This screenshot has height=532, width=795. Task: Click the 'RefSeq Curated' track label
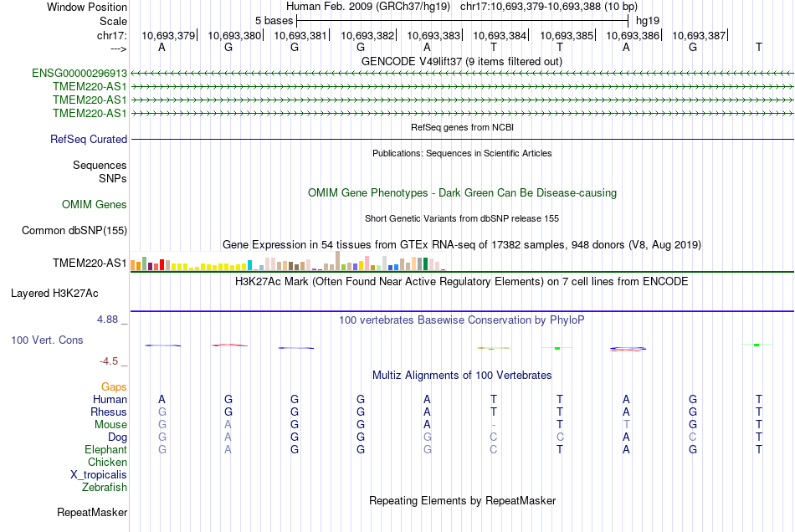coord(88,140)
